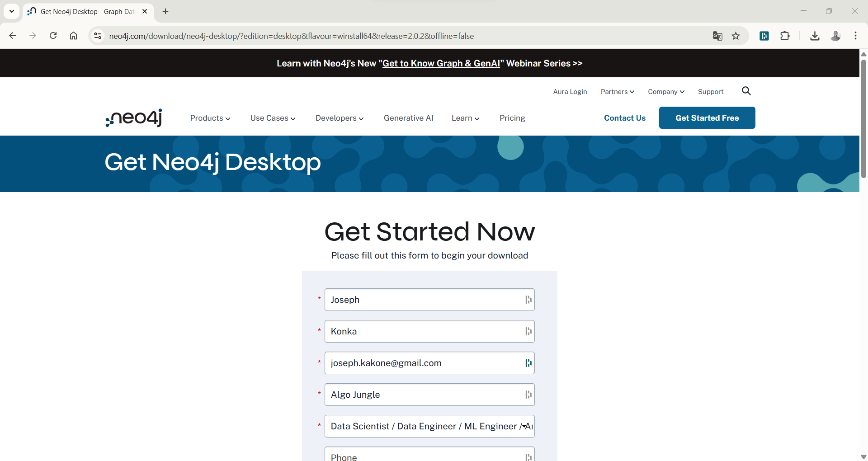Expand the Products menu
868x461 pixels.
pyautogui.click(x=210, y=118)
